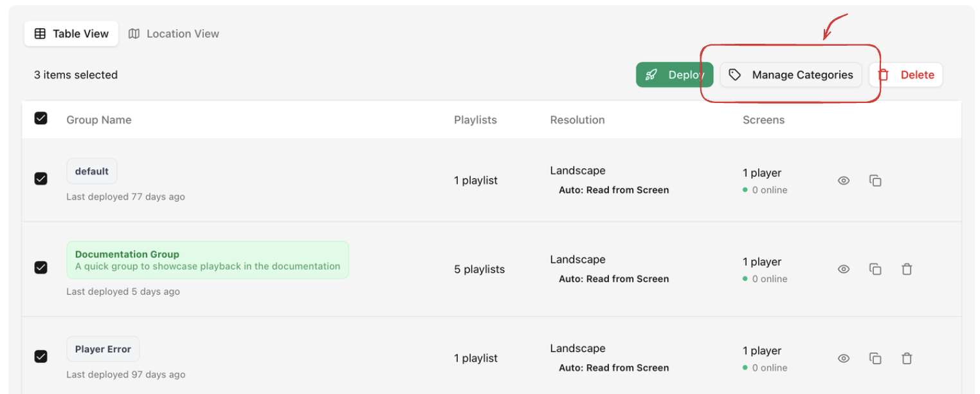The height and width of the screenshot is (394, 980).
Task: Uncheck the default group checkbox
Action: pyautogui.click(x=41, y=178)
